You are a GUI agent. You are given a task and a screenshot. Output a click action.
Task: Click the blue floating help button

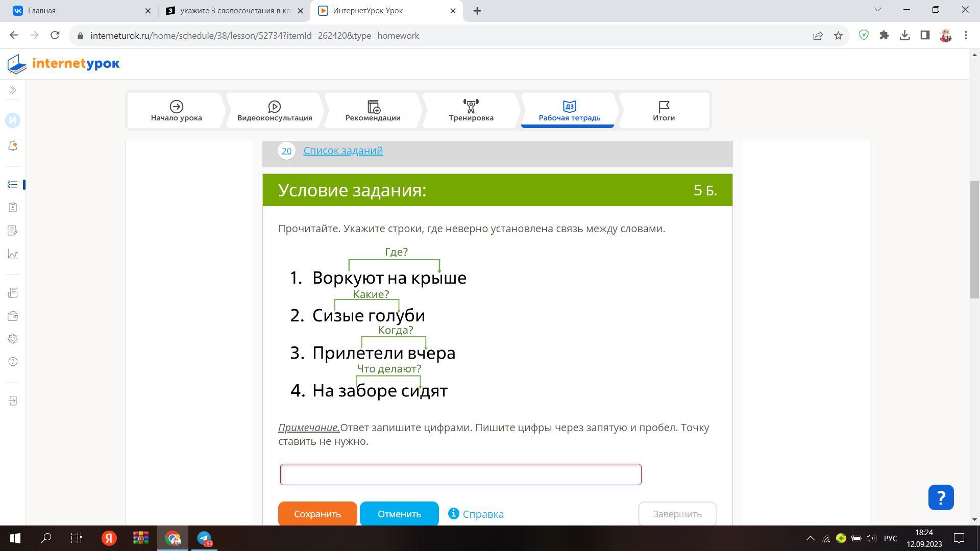[x=940, y=497]
